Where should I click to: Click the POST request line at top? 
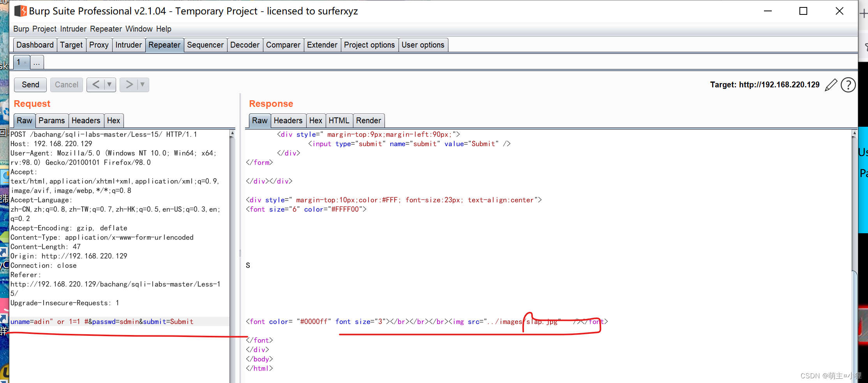(x=104, y=134)
